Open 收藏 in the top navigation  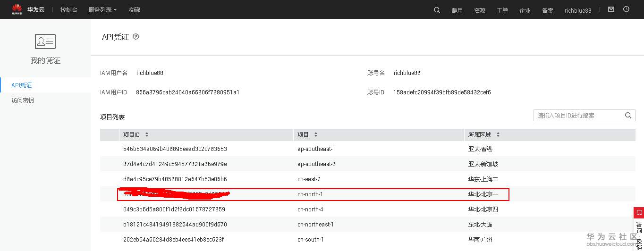pyautogui.click(x=134, y=10)
